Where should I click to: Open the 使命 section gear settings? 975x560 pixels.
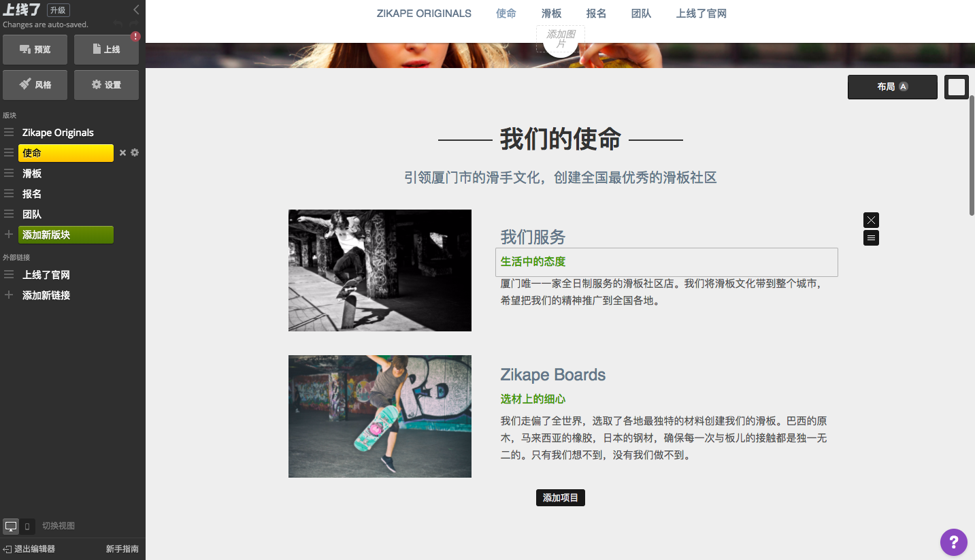(x=135, y=152)
